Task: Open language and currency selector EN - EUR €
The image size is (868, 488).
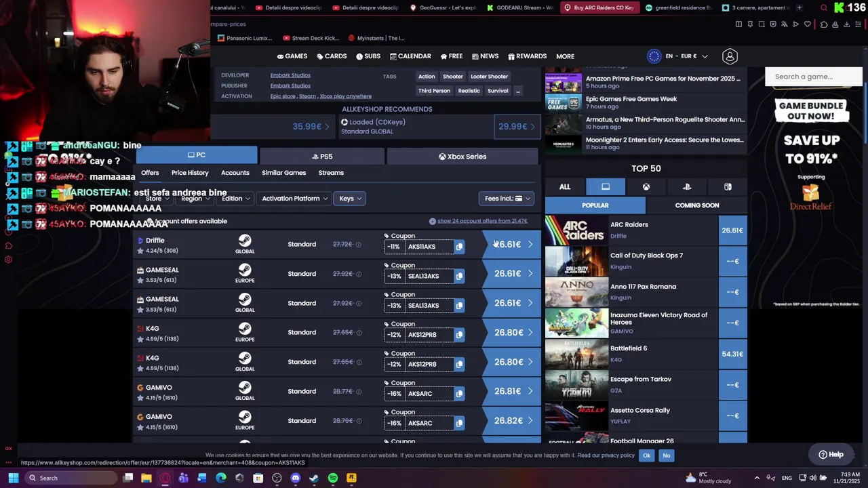Action: (x=678, y=56)
